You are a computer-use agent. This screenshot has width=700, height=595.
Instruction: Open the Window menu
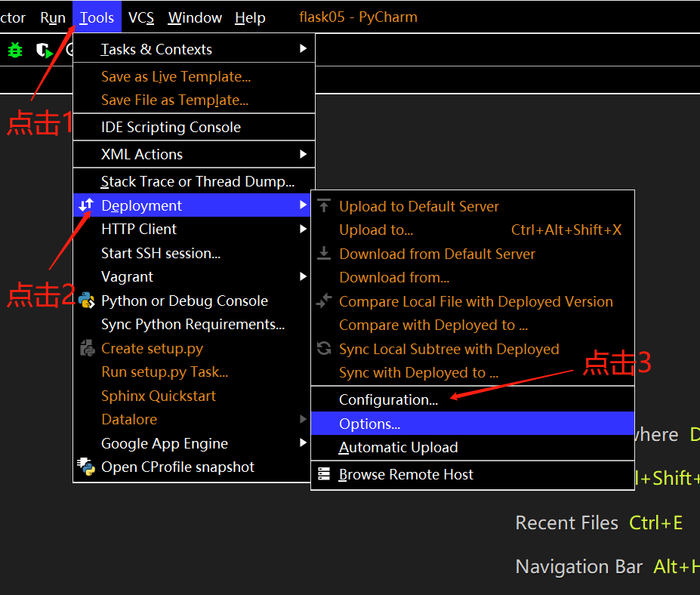pyautogui.click(x=195, y=17)
